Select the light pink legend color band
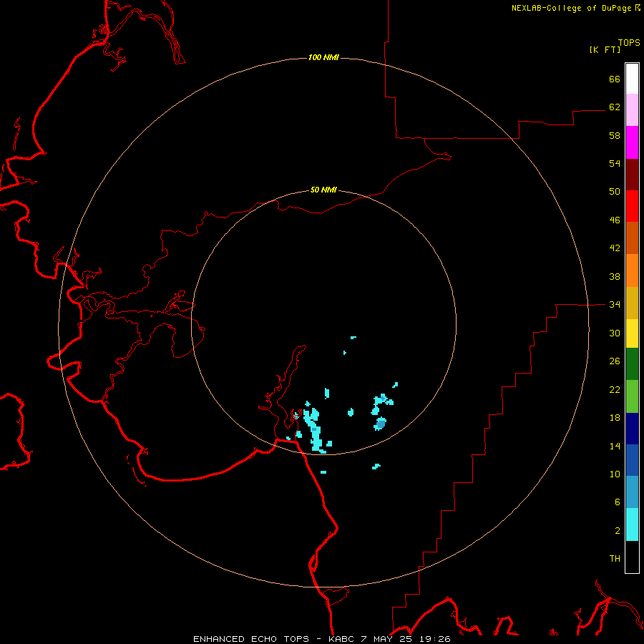 coord(632,110)
